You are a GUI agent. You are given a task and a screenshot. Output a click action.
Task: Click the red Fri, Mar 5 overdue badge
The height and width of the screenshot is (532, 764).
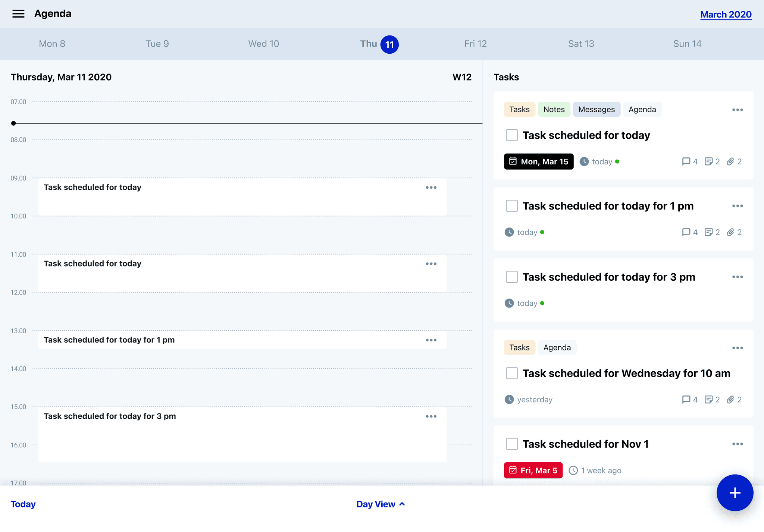pyautogui.click(x=533, y=470)
